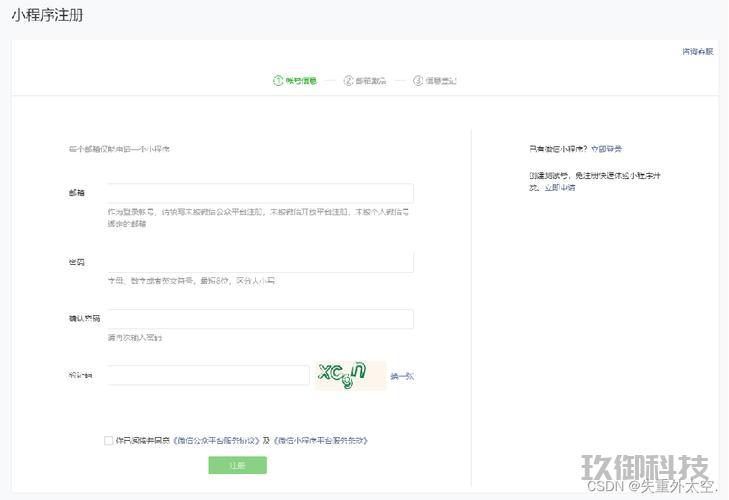Click the 立即申请 link
The height and width of the screenshot is (500, 729).
(x=560, y=187)
